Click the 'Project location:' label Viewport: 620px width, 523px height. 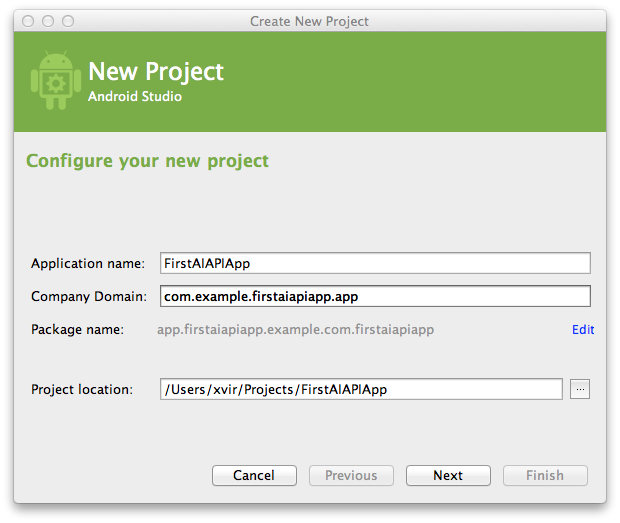point(82,389)
